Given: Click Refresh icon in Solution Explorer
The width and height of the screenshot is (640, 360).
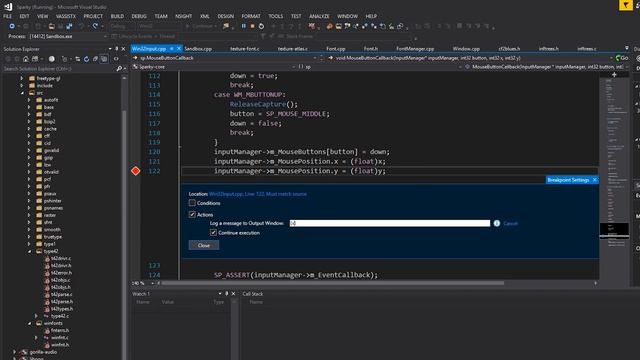Looking at the screenshot, I should [86, 59].
